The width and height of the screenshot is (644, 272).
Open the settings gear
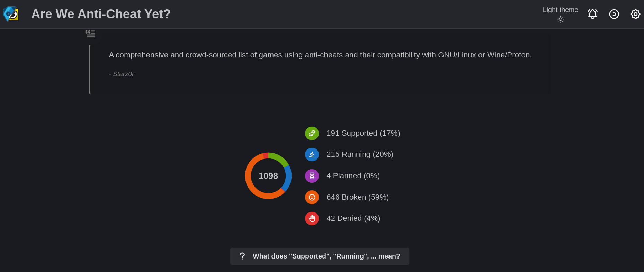635,14
